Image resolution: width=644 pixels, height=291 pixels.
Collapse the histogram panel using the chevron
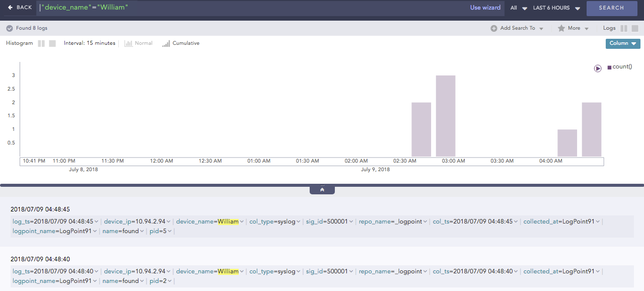(x=322, y=189)
